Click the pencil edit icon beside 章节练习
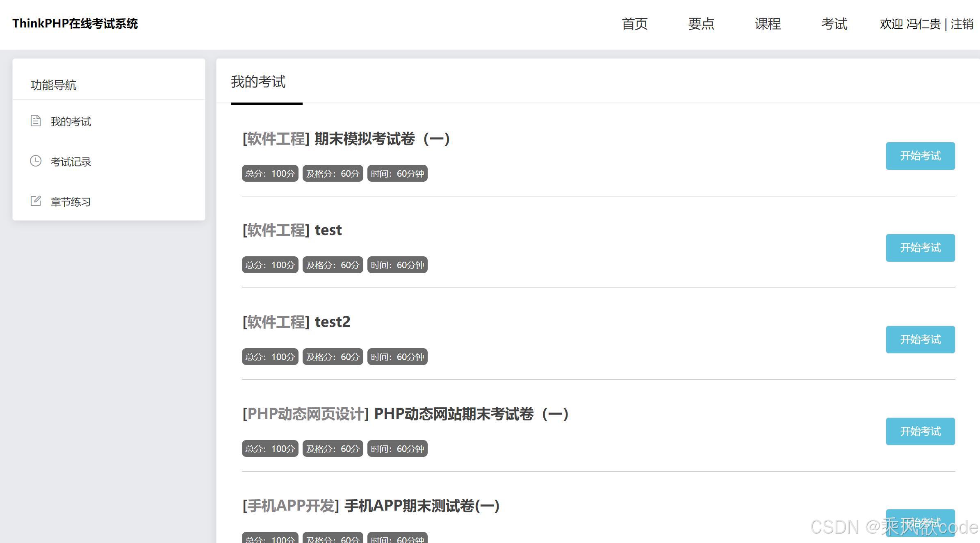The height and width of the screenshot is (543, 980). click(36, 201)
